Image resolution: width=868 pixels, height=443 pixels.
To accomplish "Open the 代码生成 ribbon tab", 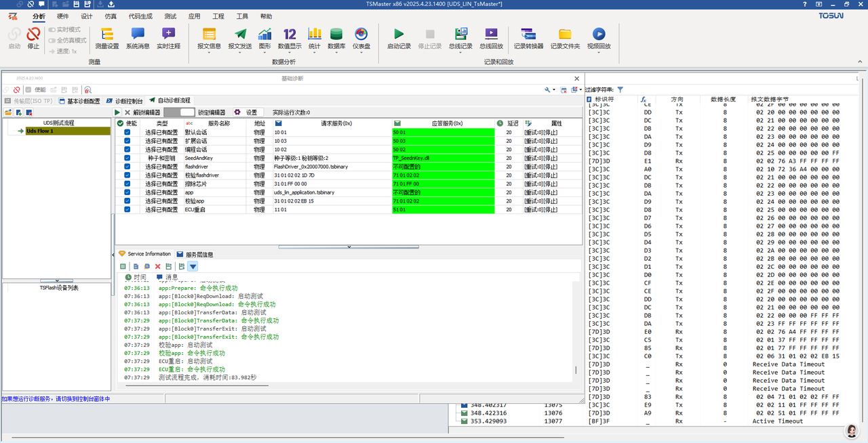I will pos(140,16).
